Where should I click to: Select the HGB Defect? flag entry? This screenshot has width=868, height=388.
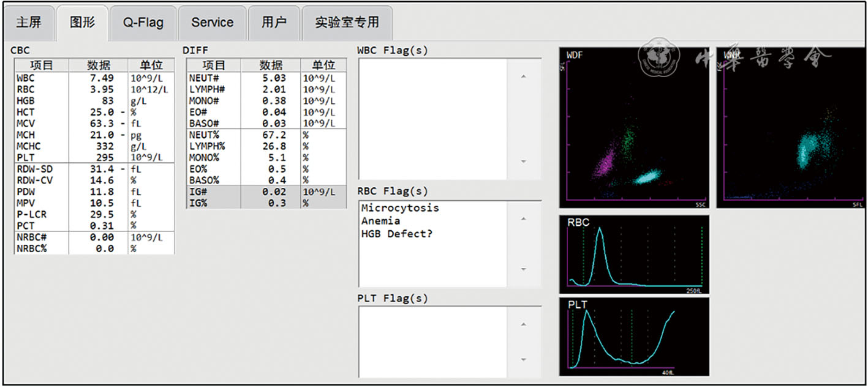(x=396, y=234)
